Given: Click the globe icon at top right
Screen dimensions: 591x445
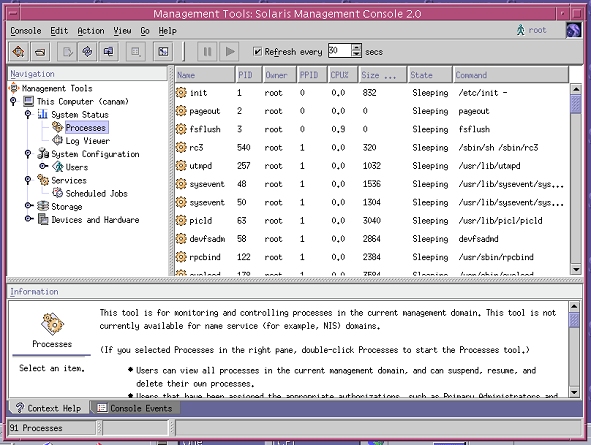Looking at the screenshot, I should click(573, 30).
